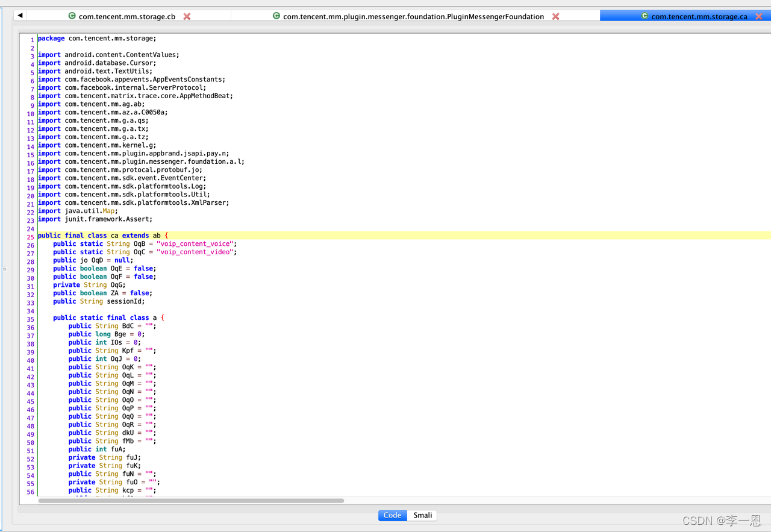Click import ServerProtocol line
This screenshot has width=771, height=532.
tap(122, 88)
